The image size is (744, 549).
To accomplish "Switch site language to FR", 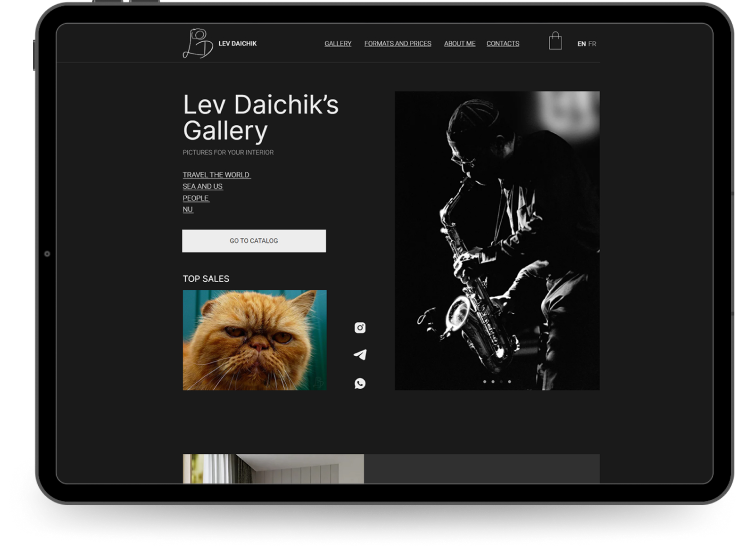I will click(x=592, y=44).
